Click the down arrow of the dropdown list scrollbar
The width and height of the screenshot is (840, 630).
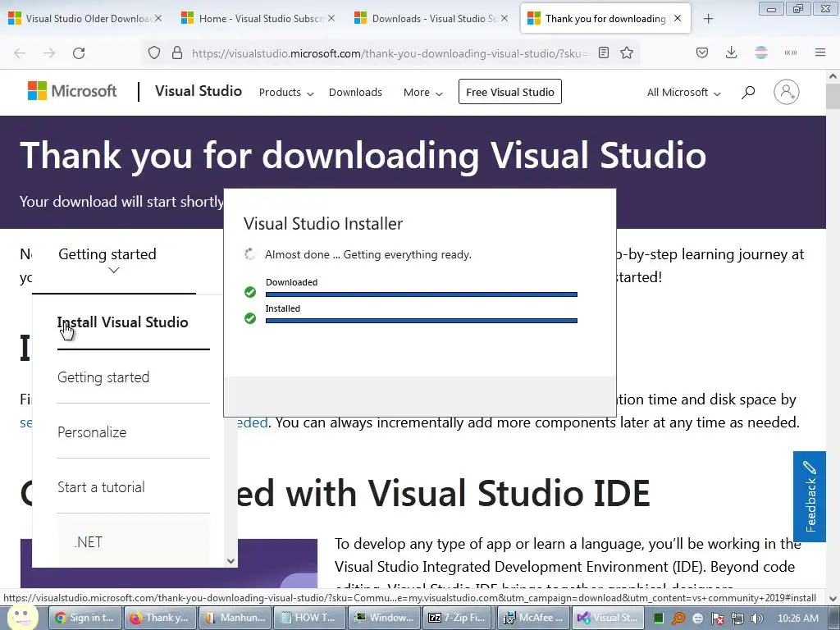[x=231, y=561]
